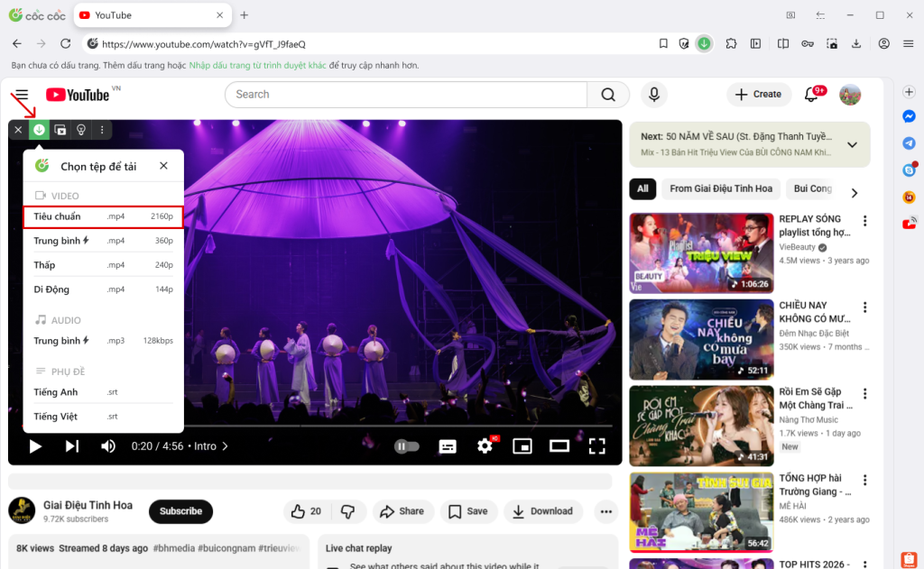
Task: Go to YouTube home via logo
Action: coord(78,95)
